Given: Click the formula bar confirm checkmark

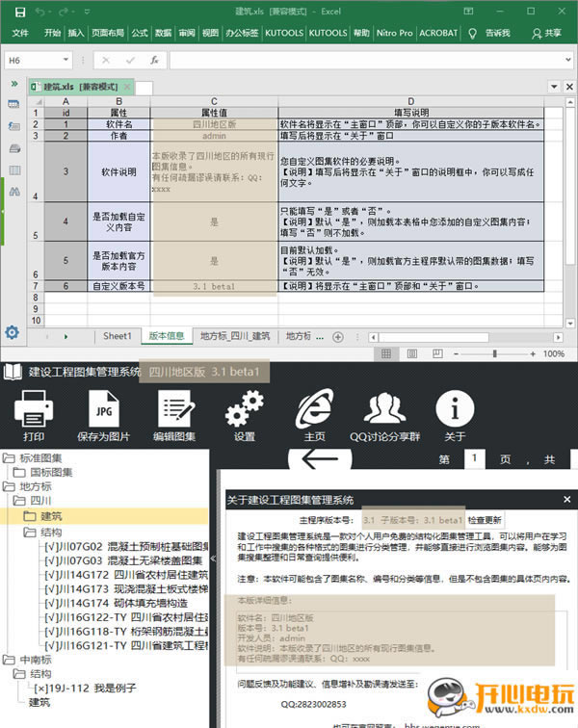Looking at the screenshot, I should click(x=130, y=60).
